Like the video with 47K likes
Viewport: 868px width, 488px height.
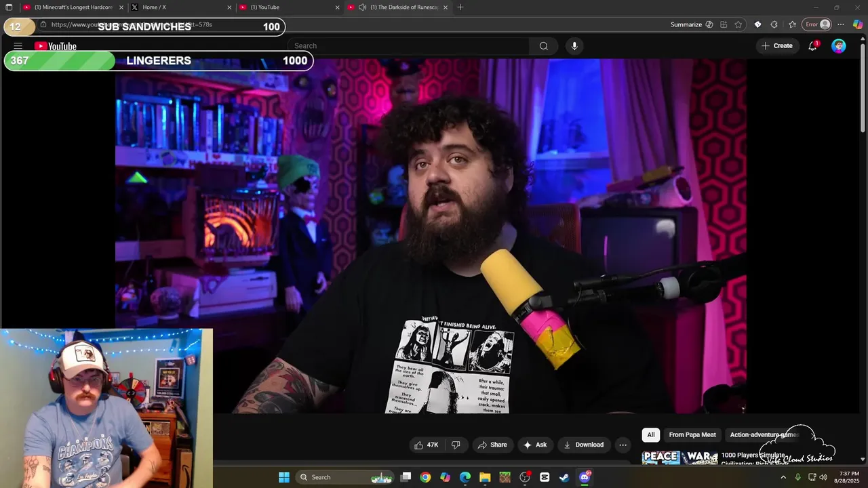click(x=427, y=445)
